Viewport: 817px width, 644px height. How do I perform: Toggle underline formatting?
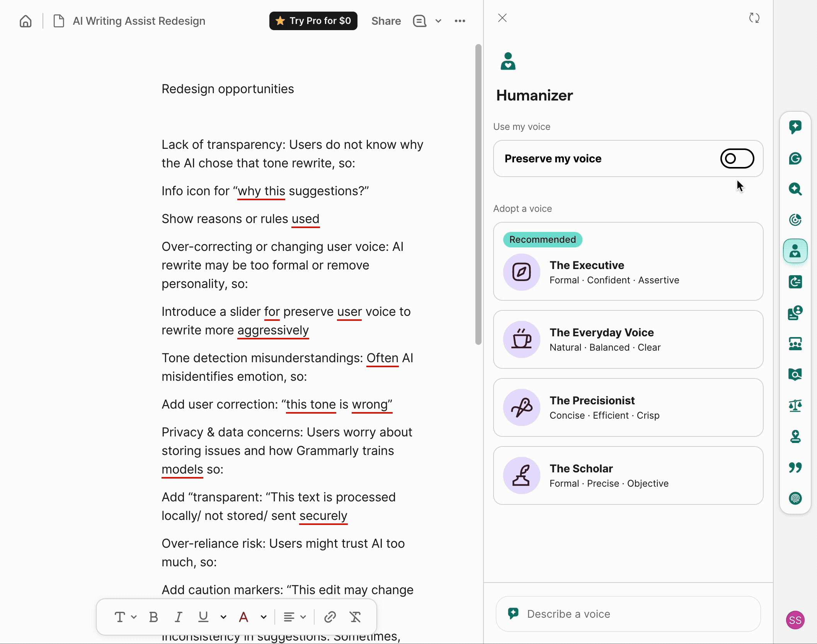pos(203,617)
